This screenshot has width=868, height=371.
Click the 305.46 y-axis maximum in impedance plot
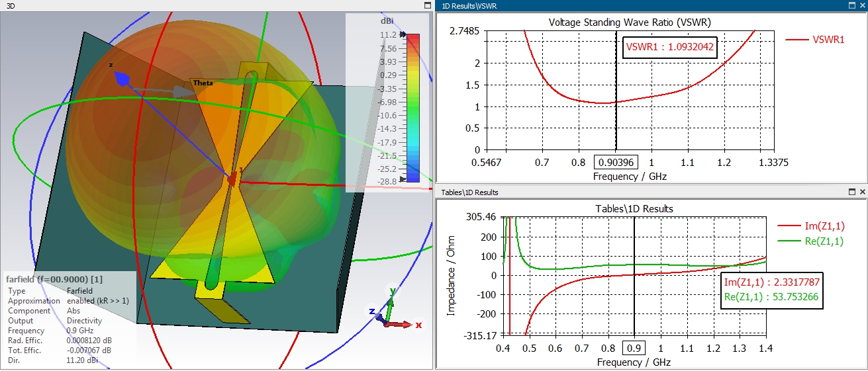481,217
